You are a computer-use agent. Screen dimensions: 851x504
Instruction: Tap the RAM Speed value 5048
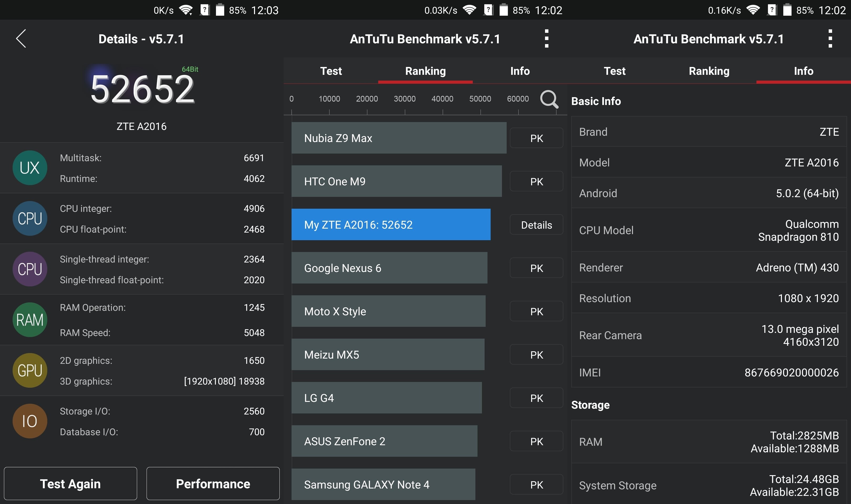point(254,333)
